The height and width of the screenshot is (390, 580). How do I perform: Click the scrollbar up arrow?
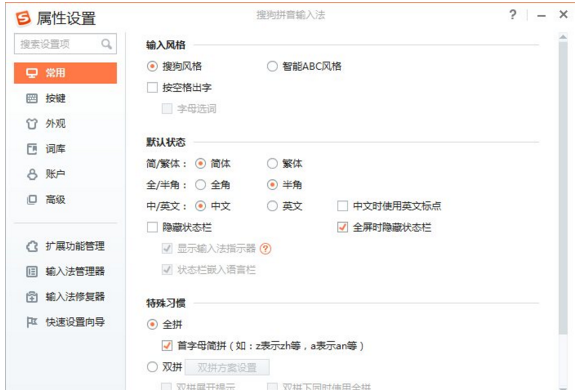pos(563,37)
